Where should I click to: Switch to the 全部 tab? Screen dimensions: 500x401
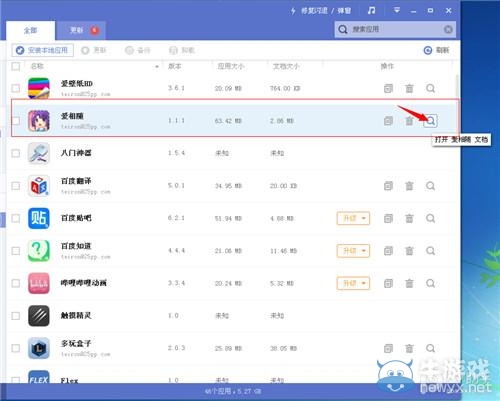[30, 31]
